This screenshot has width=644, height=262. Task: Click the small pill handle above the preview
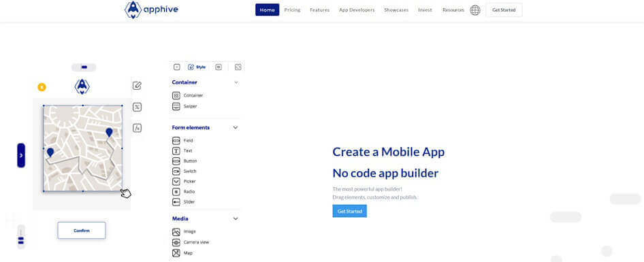click(x=84, y=67)
